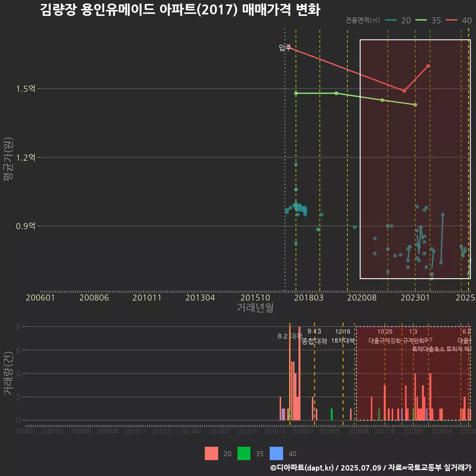Click the '전용면적(㎡)' legend heading
476x476 pixels.
(x=363, y=20)
